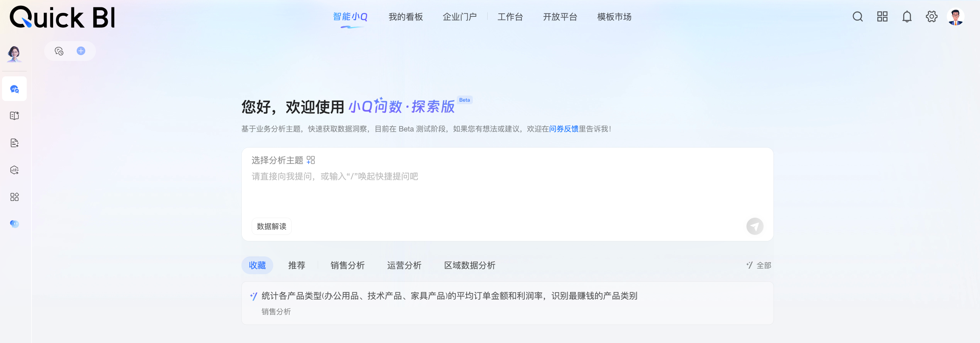
Task: Select the active chat icon in sidebar
Action: pos(14,89)
